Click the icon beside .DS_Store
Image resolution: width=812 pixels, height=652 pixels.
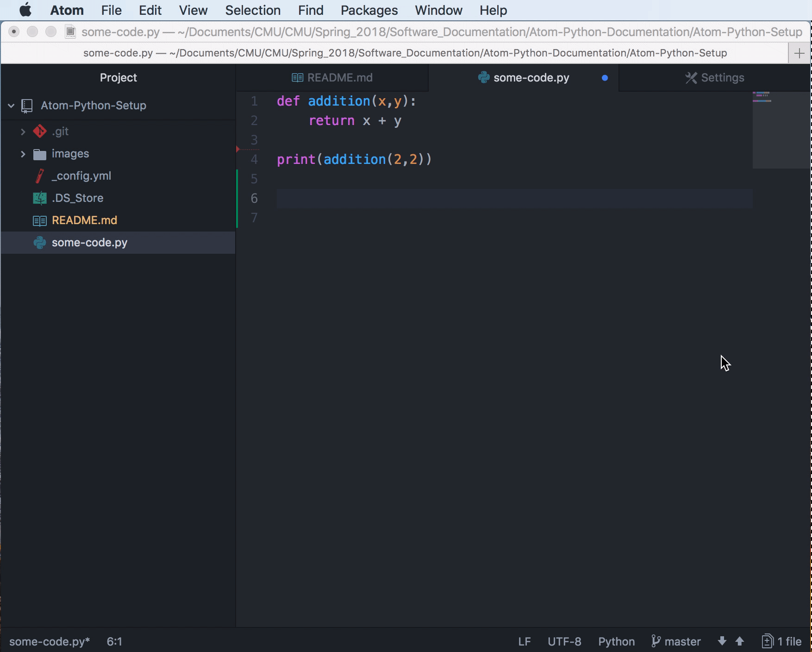click(40, 198)
